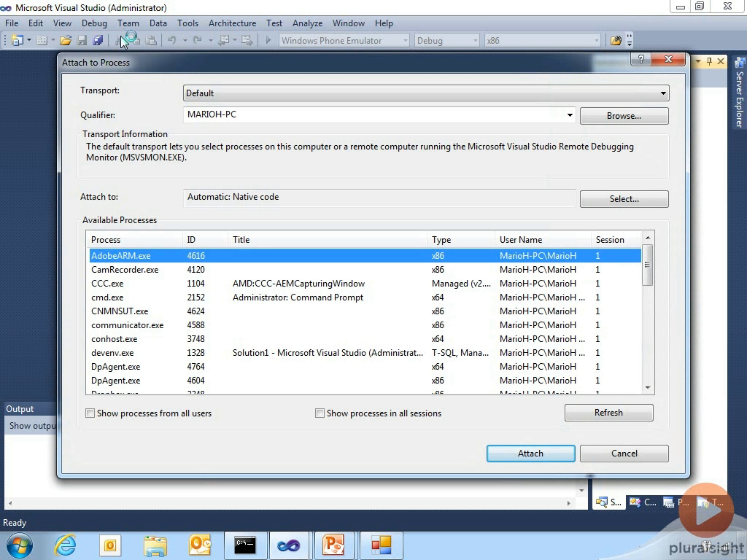Click the auto-hide pin icon of right panel
The width and height of the screenshot is (747, 560).
709,61
